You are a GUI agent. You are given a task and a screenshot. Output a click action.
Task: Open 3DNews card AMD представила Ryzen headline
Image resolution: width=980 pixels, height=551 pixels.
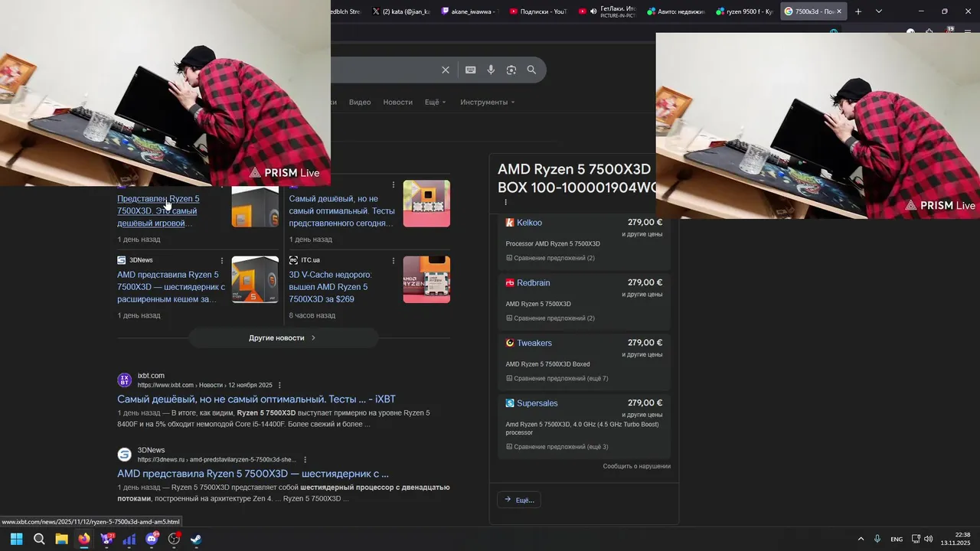[171, 287]
